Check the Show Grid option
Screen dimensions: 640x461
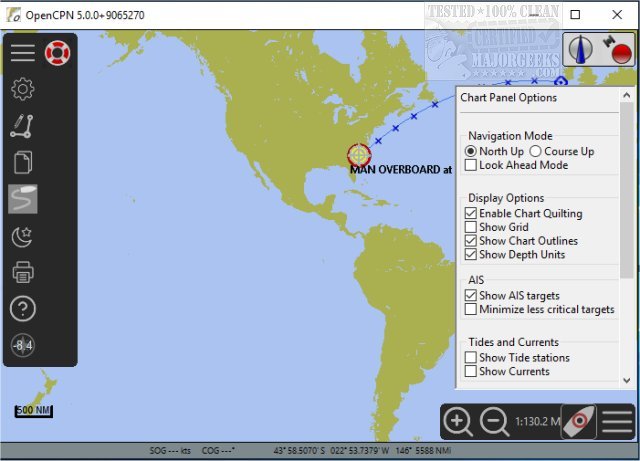click(x=471, y=227)
